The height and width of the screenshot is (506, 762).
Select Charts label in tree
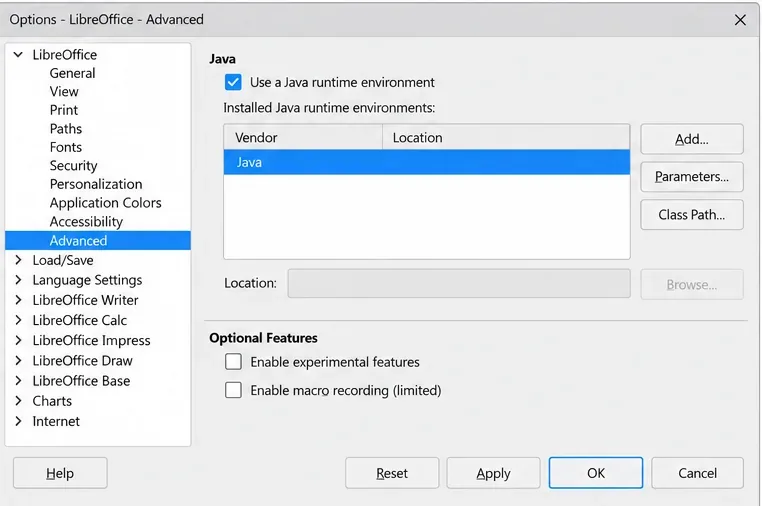click(52, 401)
